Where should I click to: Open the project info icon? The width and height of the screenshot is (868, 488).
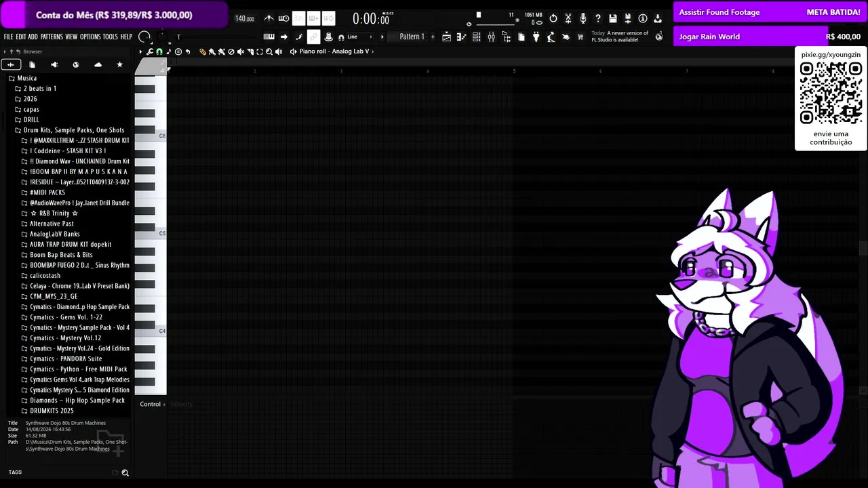click(643, 18)
